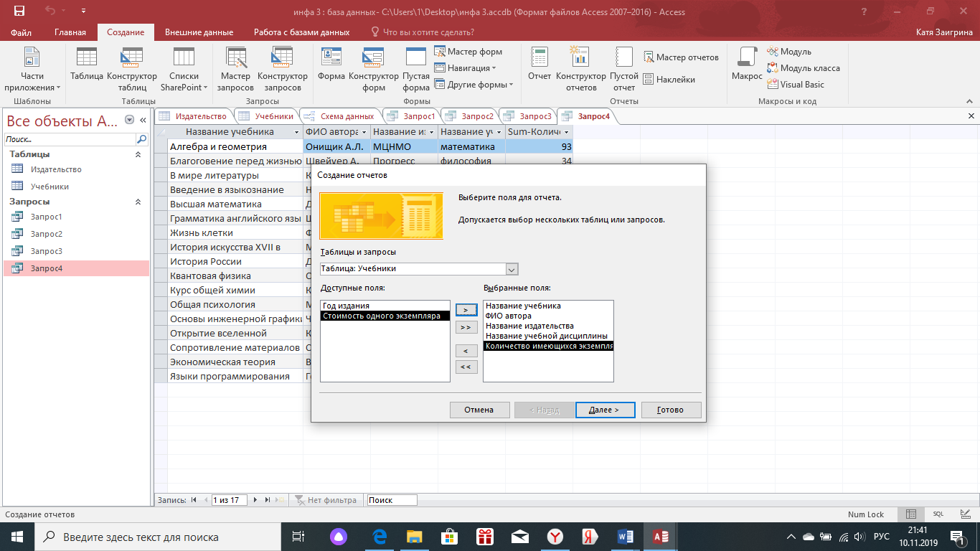Open Word from the Windows taskbar

[624, 536]
